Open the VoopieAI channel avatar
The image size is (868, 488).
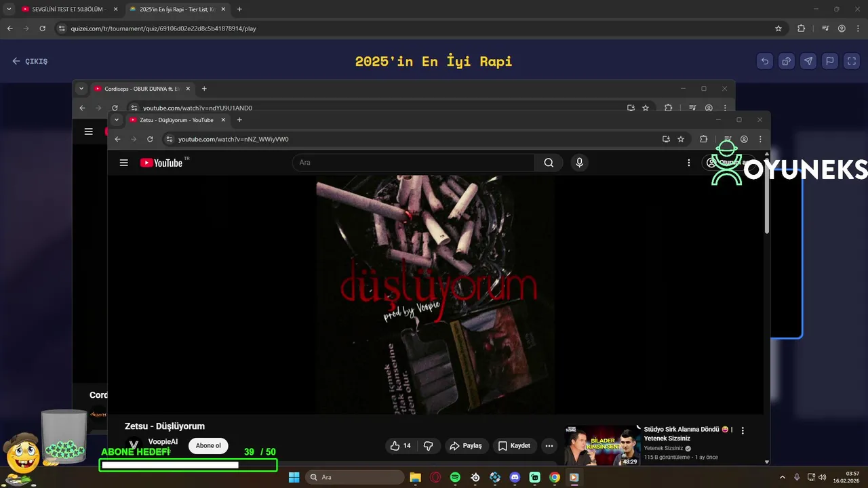134,445
